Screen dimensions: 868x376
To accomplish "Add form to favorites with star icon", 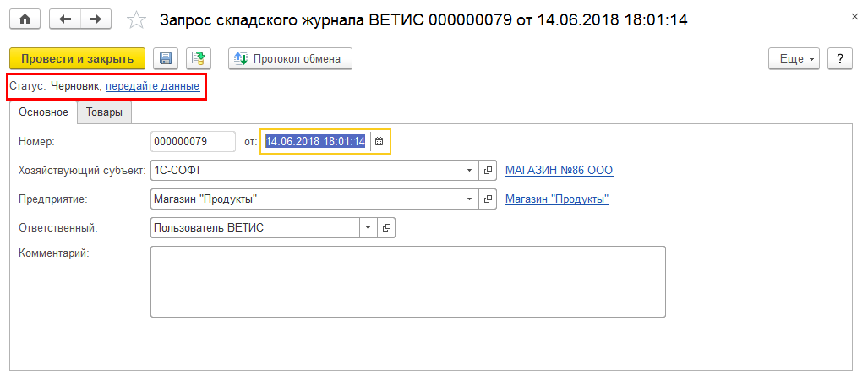I will tap(134, 19).
